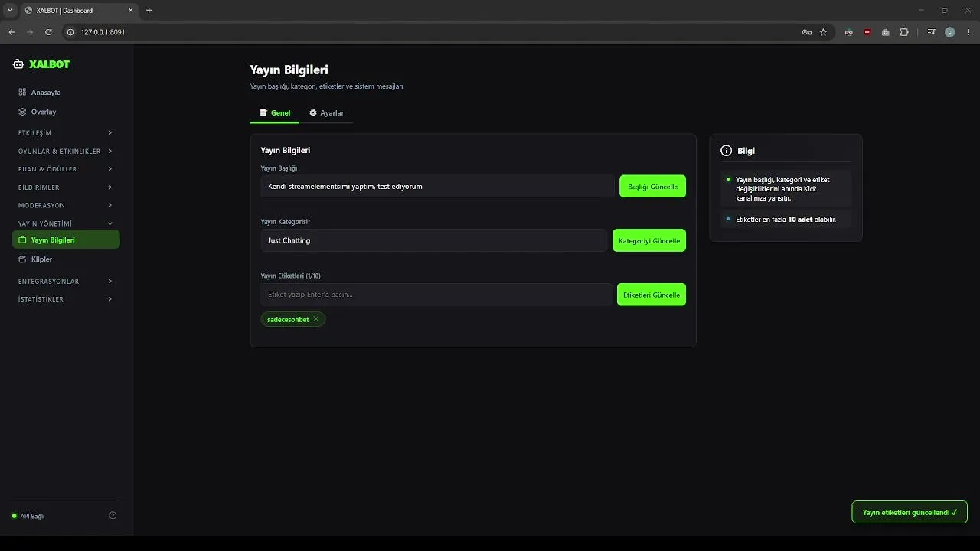Bookmark this page with the star
This screenshot has width=980, height=551.
(823, 32)
